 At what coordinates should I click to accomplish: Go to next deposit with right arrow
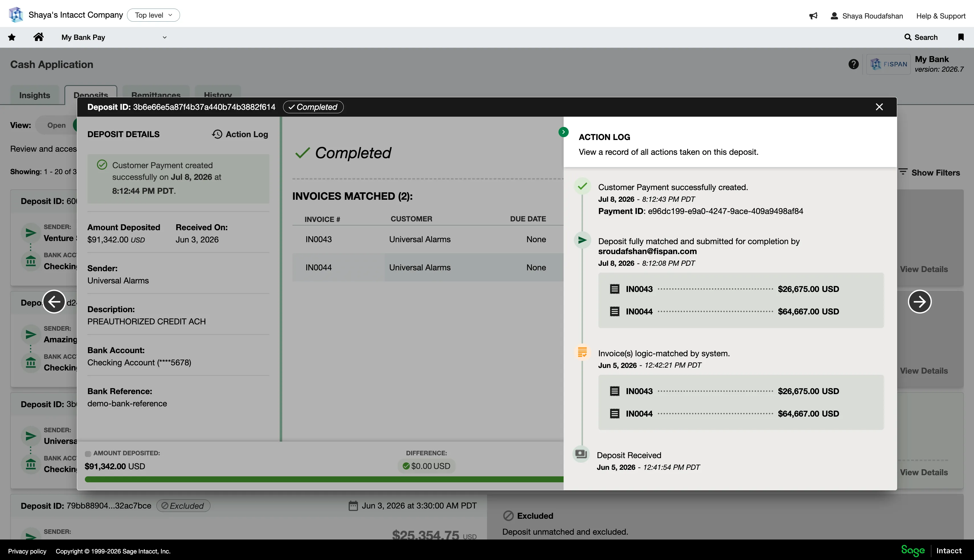coord(920,302)
